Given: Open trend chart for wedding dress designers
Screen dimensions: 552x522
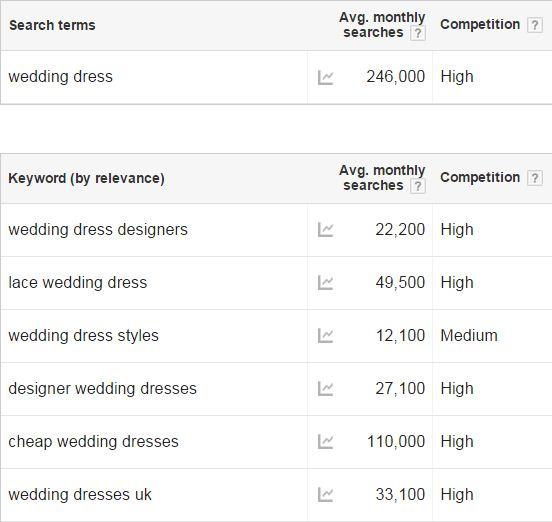Looking at the screenshot, I should [325, 230].
